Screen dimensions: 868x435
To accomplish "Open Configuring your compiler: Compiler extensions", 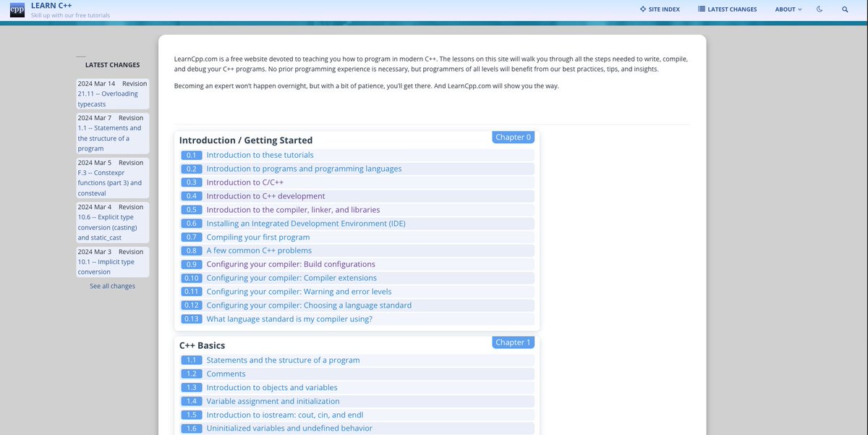I will point(292,278).
